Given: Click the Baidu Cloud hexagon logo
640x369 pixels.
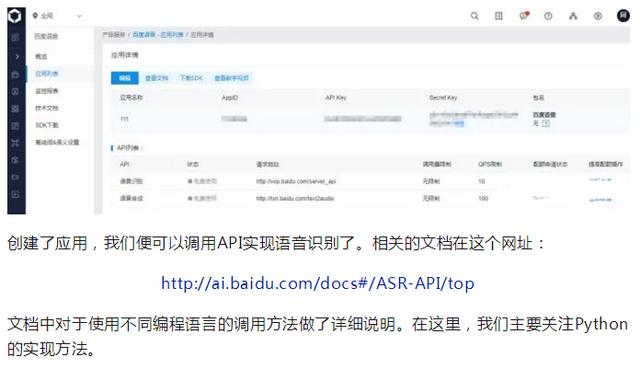Looking at the screenshot, I should [x=15, y=16].
